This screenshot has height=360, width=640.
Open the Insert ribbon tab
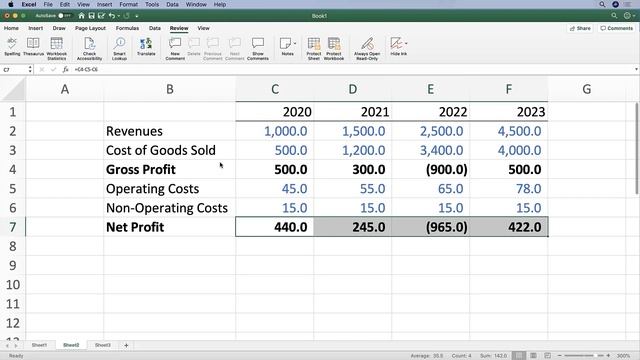[x=36, y=28]
